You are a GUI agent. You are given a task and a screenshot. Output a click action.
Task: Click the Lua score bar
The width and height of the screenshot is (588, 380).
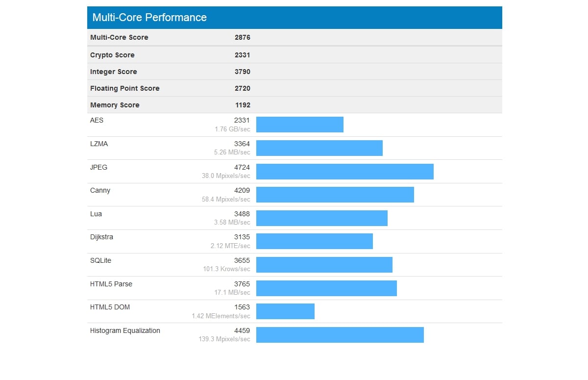pyautogui.click(x=321, y=218)
